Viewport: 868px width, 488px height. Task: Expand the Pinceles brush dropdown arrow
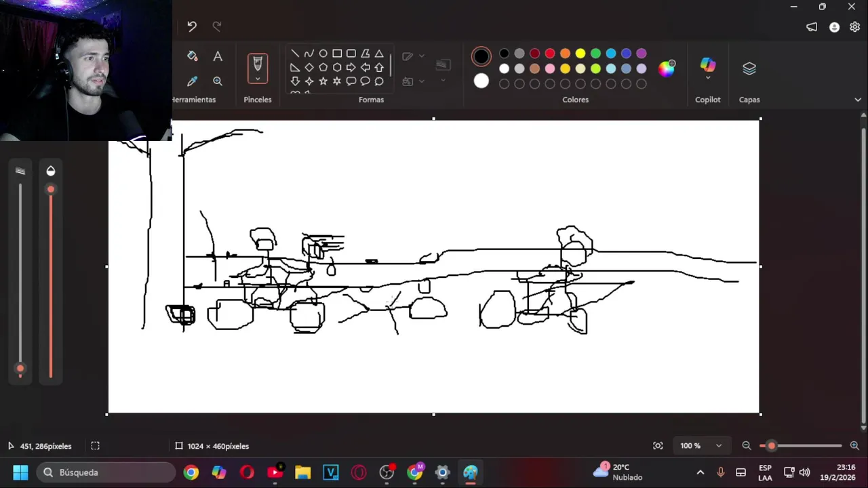click(258, 80)
